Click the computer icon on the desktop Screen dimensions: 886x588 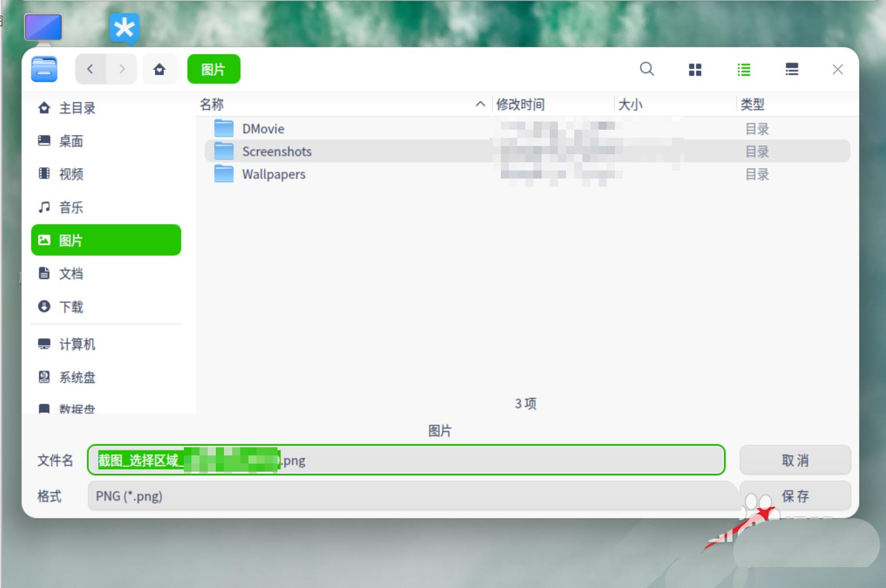pos(43,29)
